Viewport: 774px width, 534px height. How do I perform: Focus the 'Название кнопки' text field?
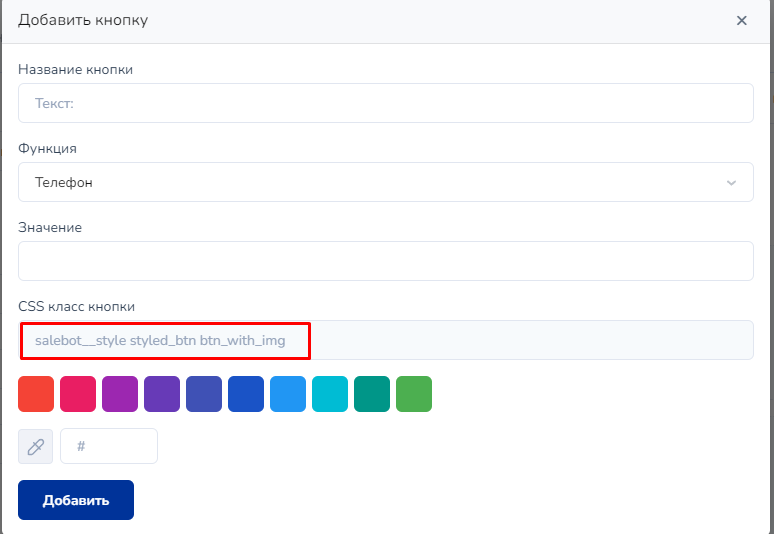[x=385, y=103]
